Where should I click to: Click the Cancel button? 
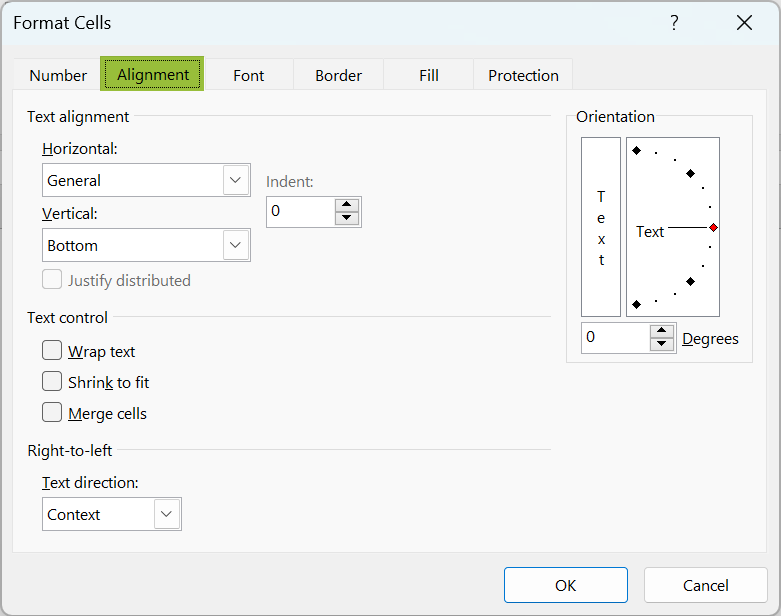point(705,585)
